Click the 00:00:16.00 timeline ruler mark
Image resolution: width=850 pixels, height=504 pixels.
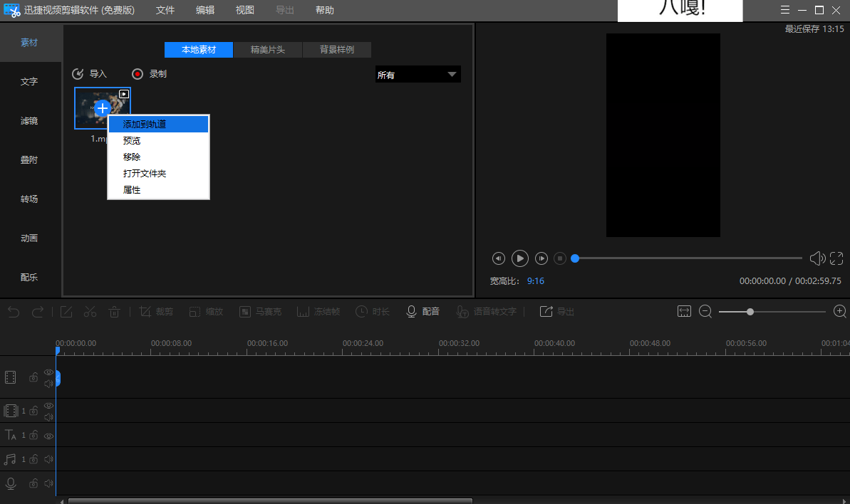(x=267, y=343)
